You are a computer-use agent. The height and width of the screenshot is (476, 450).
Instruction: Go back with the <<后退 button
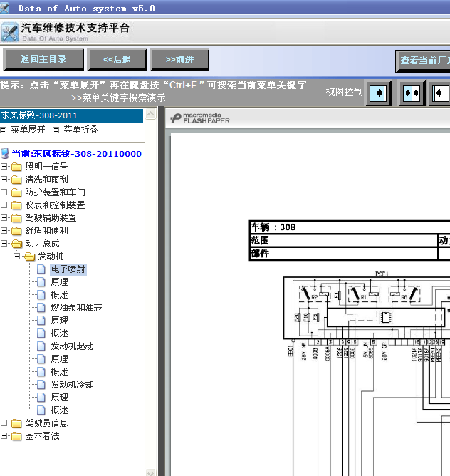pos(117,60)
